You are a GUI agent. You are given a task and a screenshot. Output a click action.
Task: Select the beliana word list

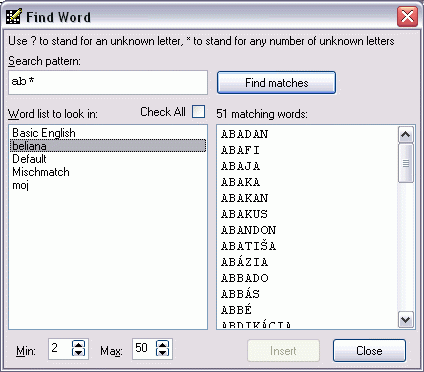pos(108,146)
